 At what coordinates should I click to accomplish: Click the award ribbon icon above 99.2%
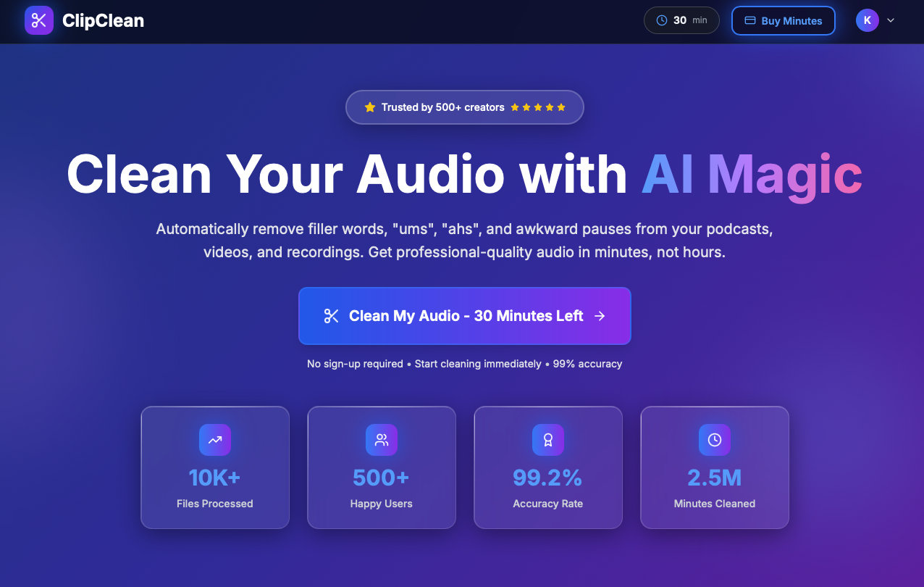548,440
